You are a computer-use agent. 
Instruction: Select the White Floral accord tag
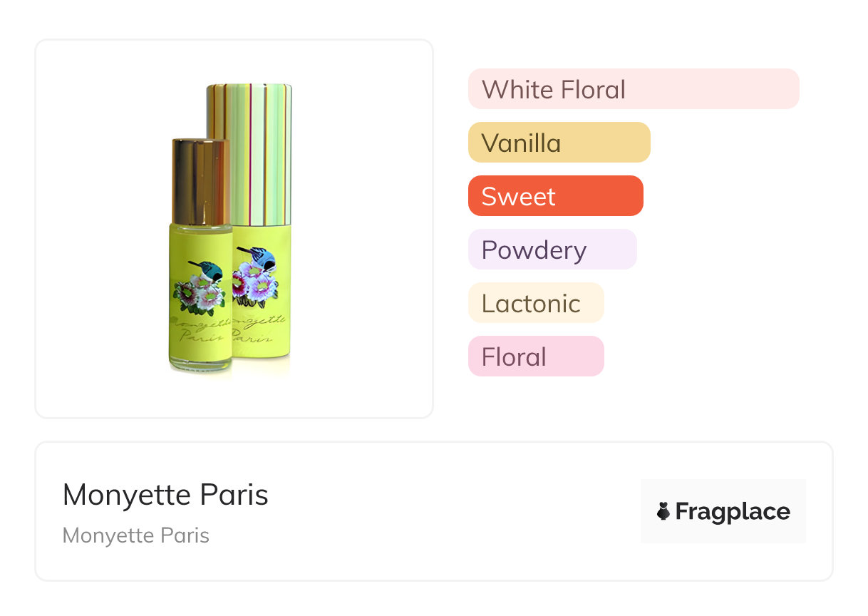(633, 89)
